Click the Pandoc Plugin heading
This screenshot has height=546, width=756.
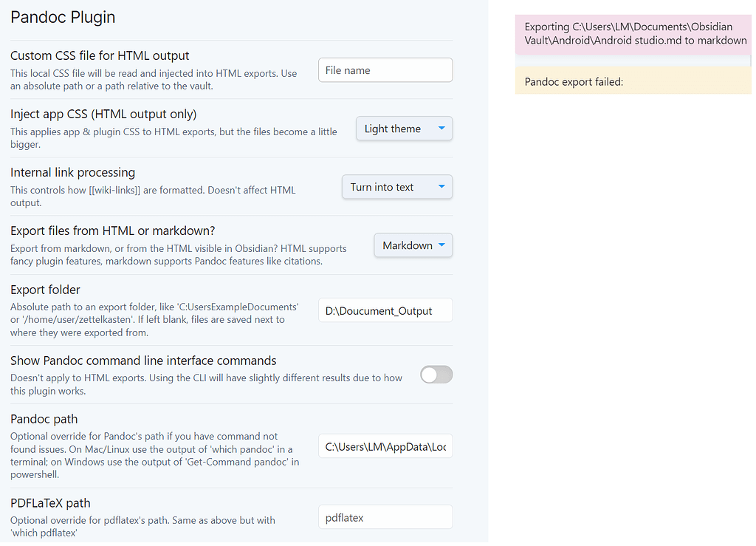pos(63,18)
